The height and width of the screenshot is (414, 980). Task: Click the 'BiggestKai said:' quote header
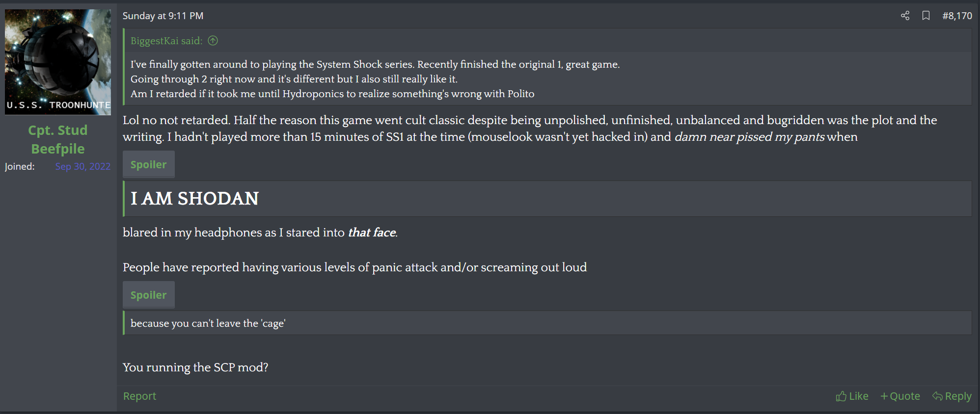(x=166, y=41)
